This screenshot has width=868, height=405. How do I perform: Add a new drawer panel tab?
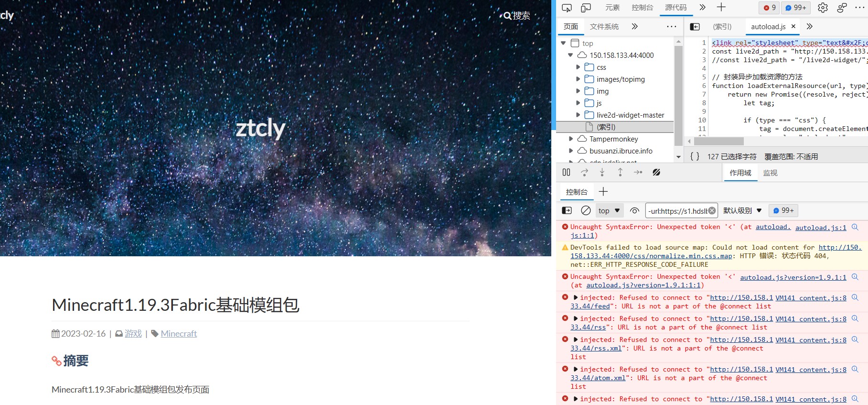click(x=603, y=192)
